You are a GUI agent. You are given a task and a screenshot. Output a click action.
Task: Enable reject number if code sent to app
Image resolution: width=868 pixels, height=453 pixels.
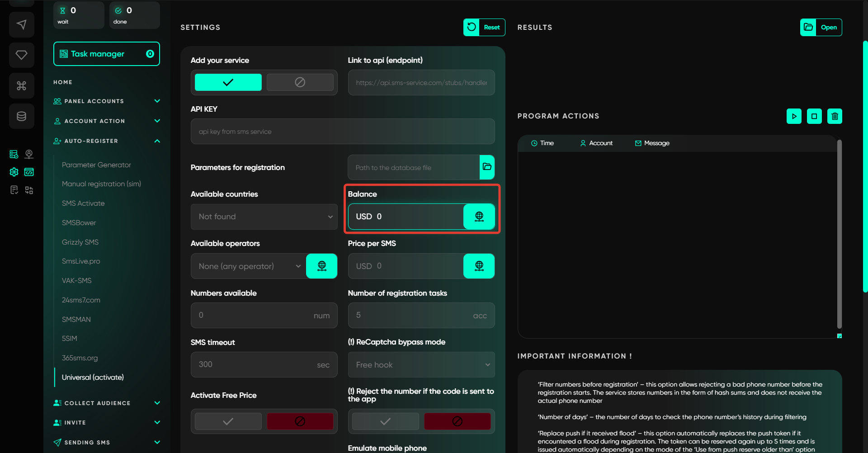click(385, 421)
